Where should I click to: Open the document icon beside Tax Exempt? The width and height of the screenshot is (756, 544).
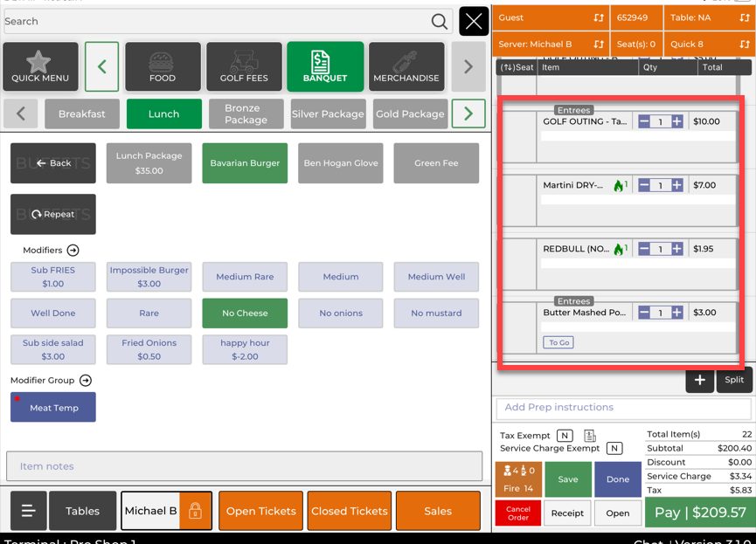(x=590, y=436)
